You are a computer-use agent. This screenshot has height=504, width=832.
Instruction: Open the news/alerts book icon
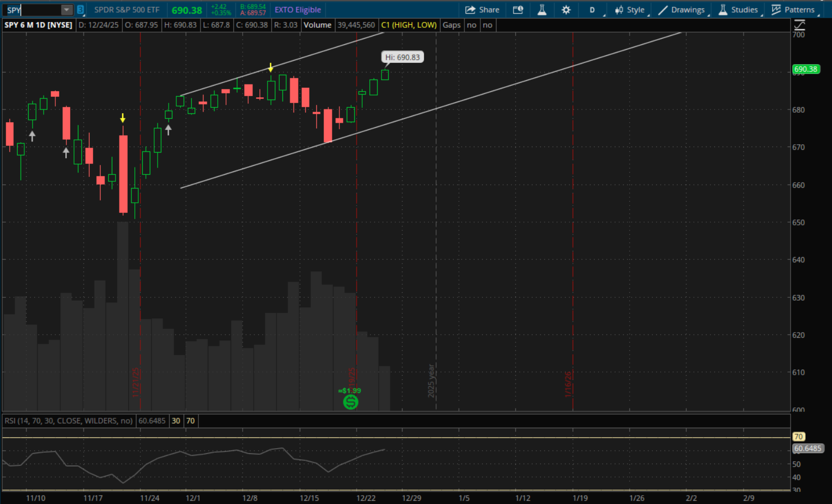[x=518, y=10]
